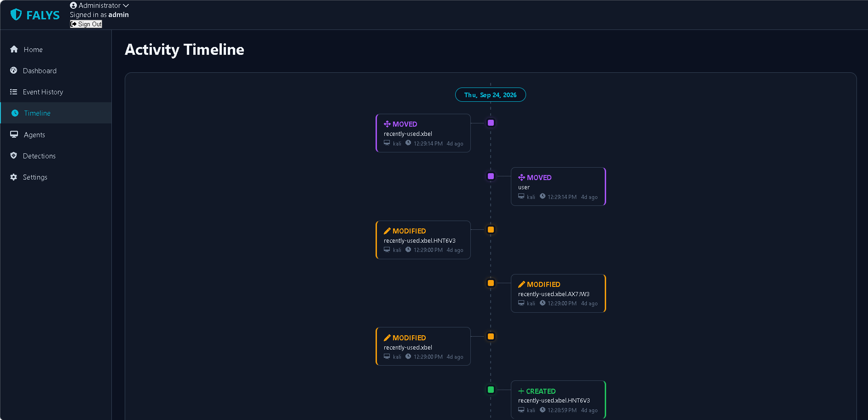This screenshot has width=868, height=420.
Task: Click the Settings gear icon
Action: click(x=14, y=177)
